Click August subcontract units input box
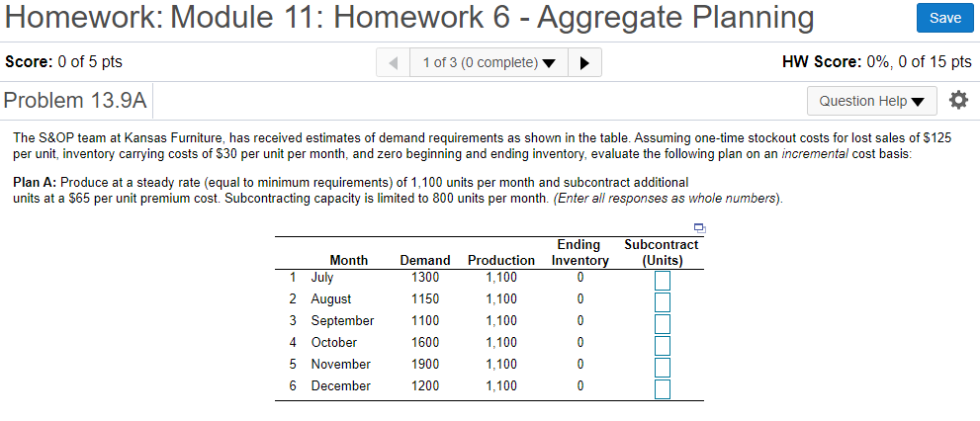 [x=663, y=302]
